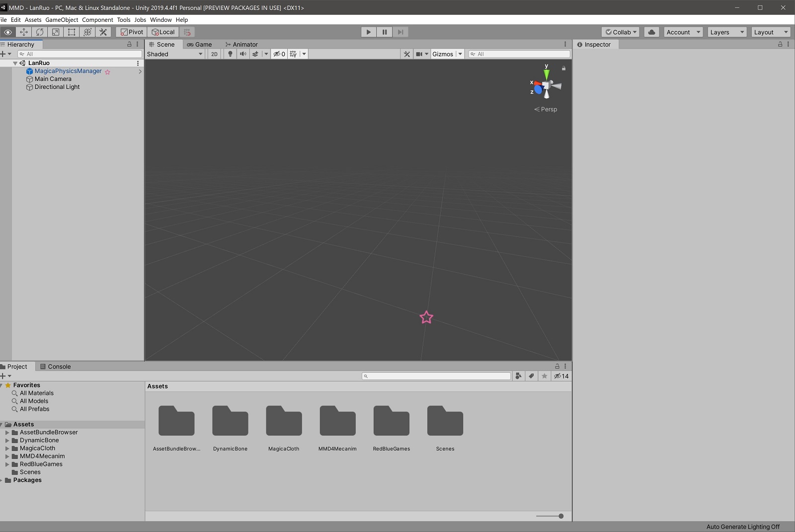The width and height of the screenshot is (795, 532).
Task: Select the Rect transform tool
Action: point(72,32)
